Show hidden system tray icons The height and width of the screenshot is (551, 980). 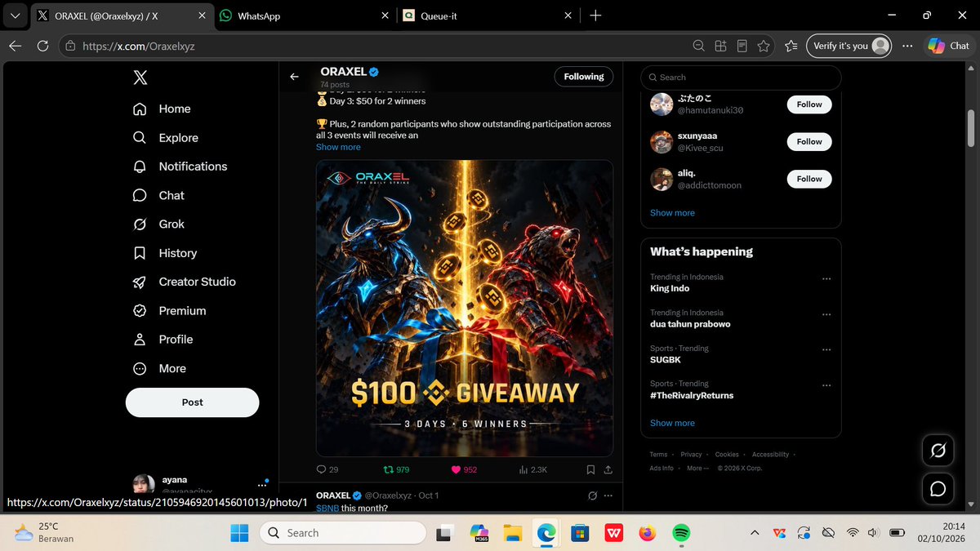pyautogui.click(x=755, y=533)
